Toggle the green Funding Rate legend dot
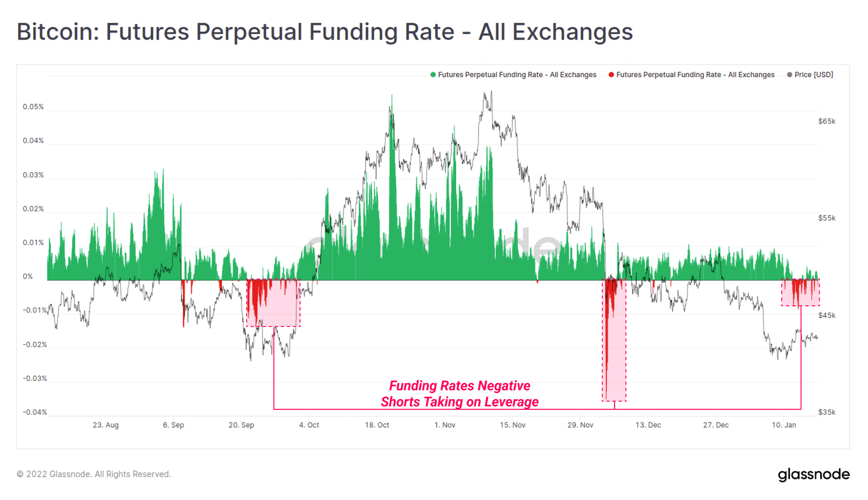The height and width of the screenshot is (500, 868). click(x=433, y=75)
